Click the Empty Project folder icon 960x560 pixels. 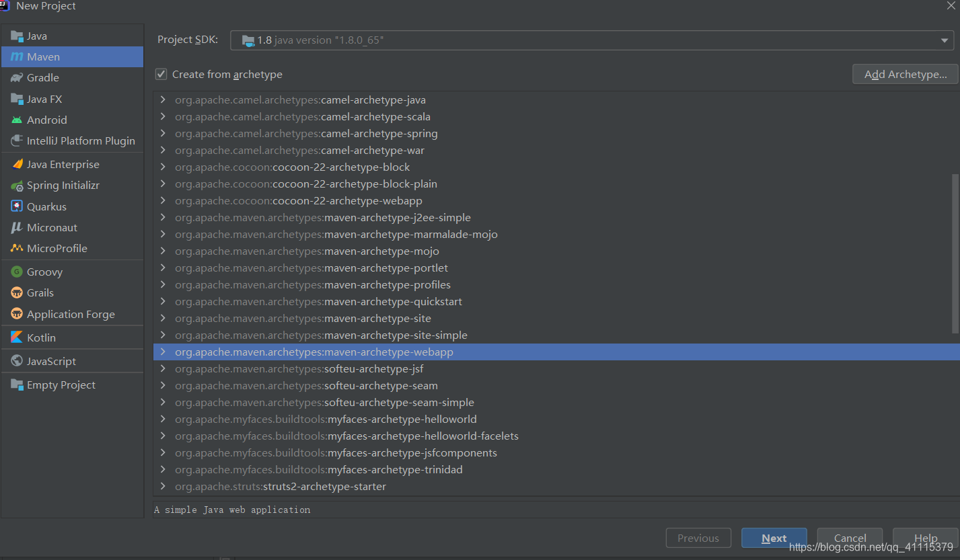[17, 385]
